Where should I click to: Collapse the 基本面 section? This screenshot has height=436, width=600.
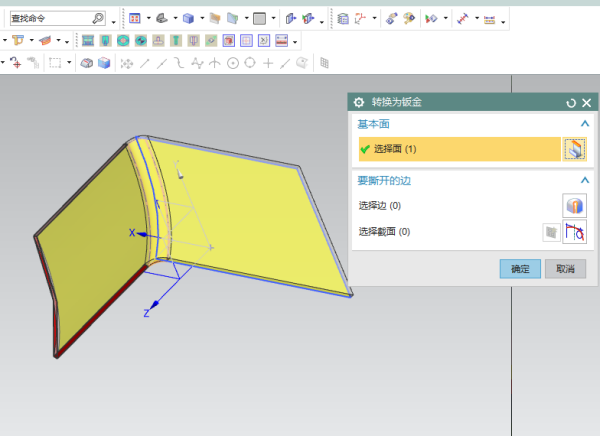(584, 124)
